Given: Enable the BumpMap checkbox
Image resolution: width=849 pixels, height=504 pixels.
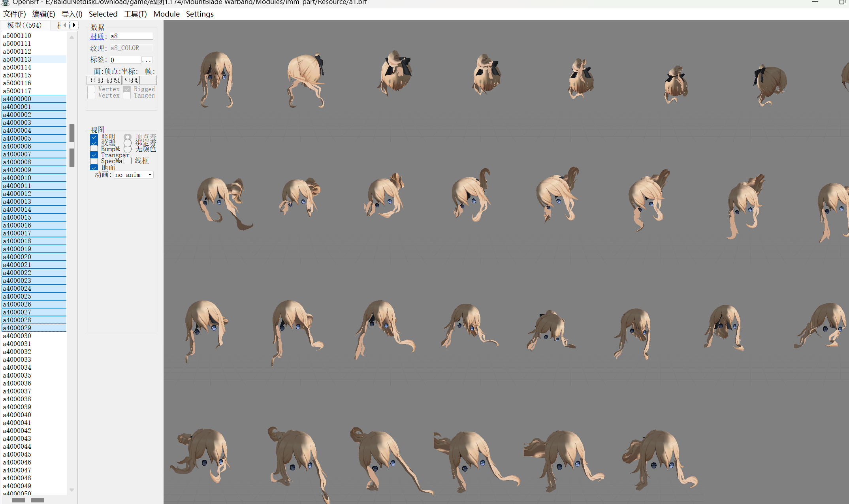Looking at the screenshot, I should coord(94,149).
